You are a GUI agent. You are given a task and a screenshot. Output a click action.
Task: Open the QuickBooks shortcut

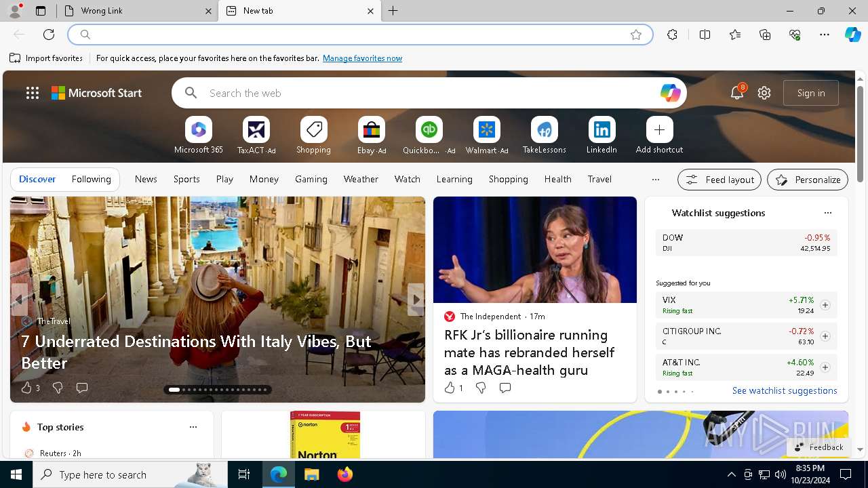pyautogui.click(x=429, y=136)
